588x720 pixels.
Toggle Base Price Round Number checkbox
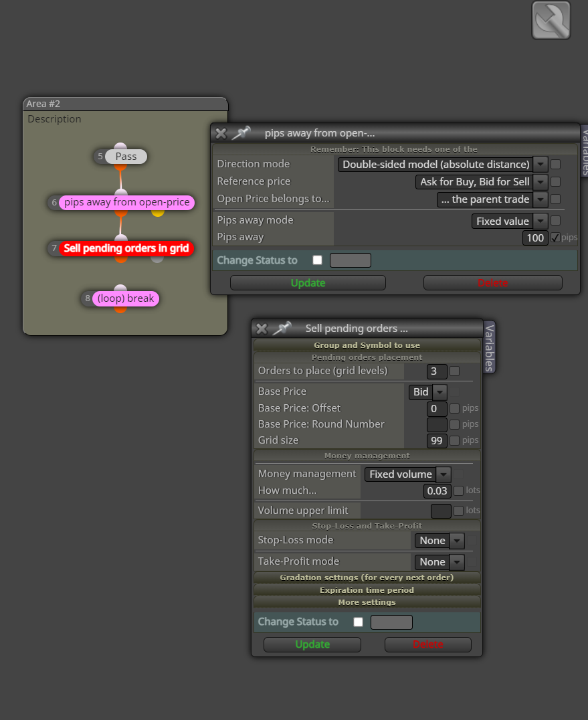click(x=454, y=424)
